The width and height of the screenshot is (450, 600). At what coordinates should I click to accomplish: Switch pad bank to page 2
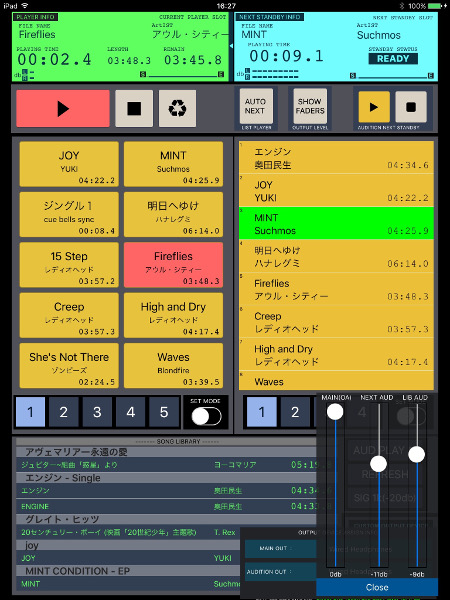pos(64,412)
